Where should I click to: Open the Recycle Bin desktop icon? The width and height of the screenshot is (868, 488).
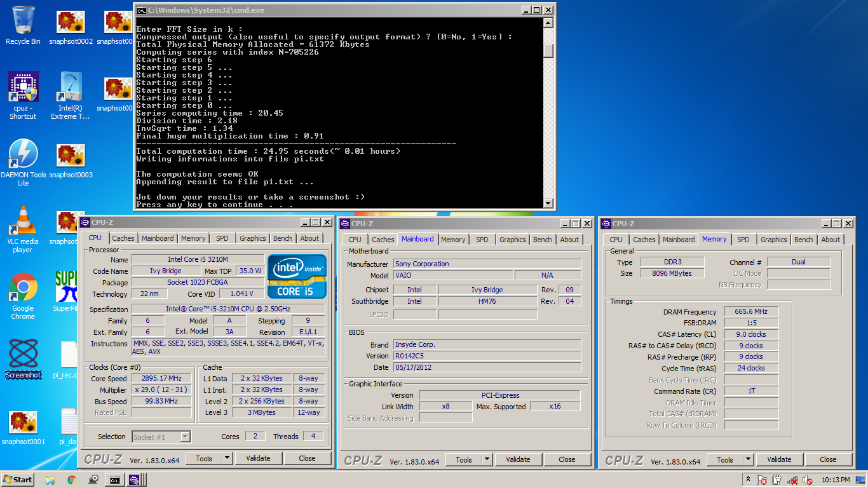[23, 25]
